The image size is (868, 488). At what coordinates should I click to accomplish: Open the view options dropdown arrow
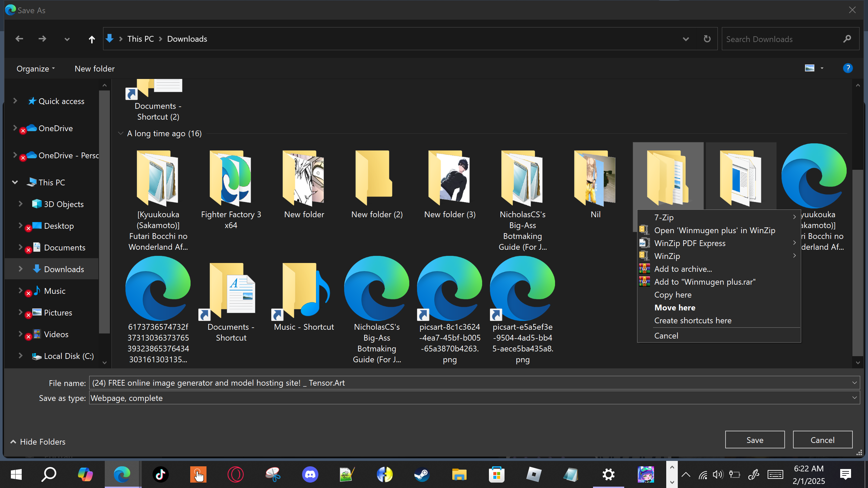click(x=822, y=68)
